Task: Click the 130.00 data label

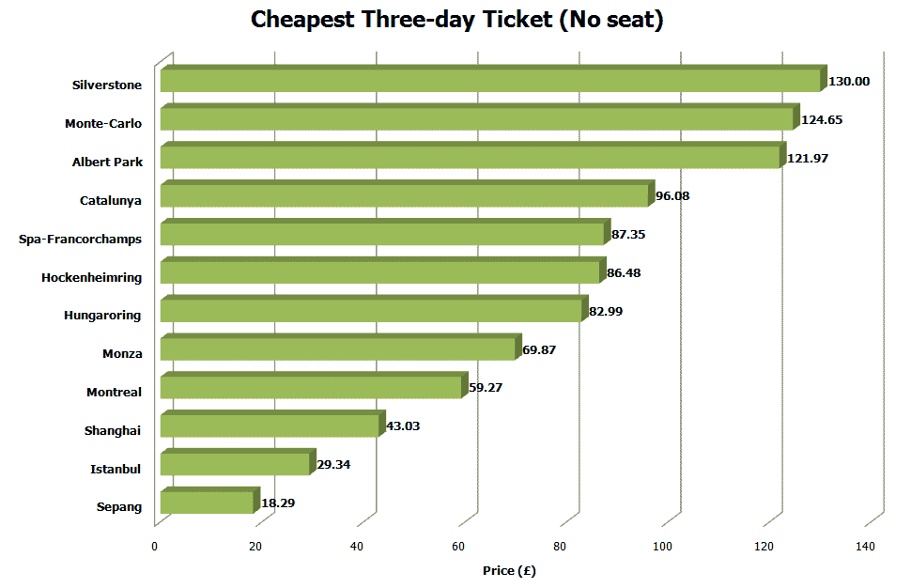Action: 849,82
